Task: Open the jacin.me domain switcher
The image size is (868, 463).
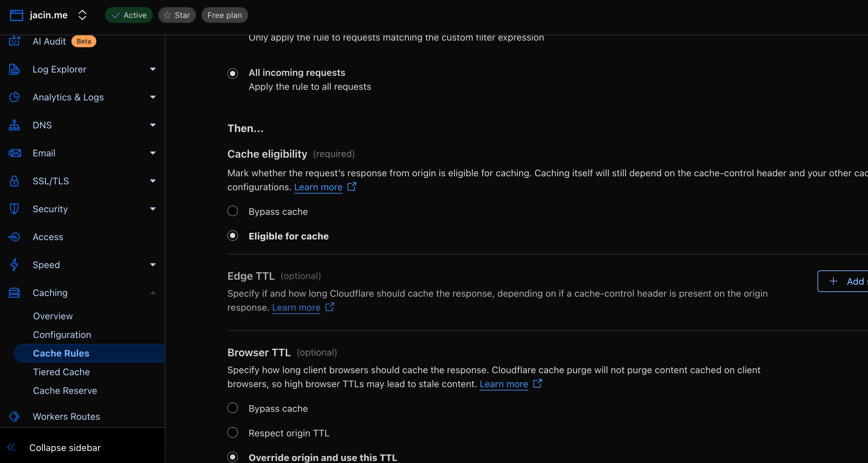Action: [82, 15]
